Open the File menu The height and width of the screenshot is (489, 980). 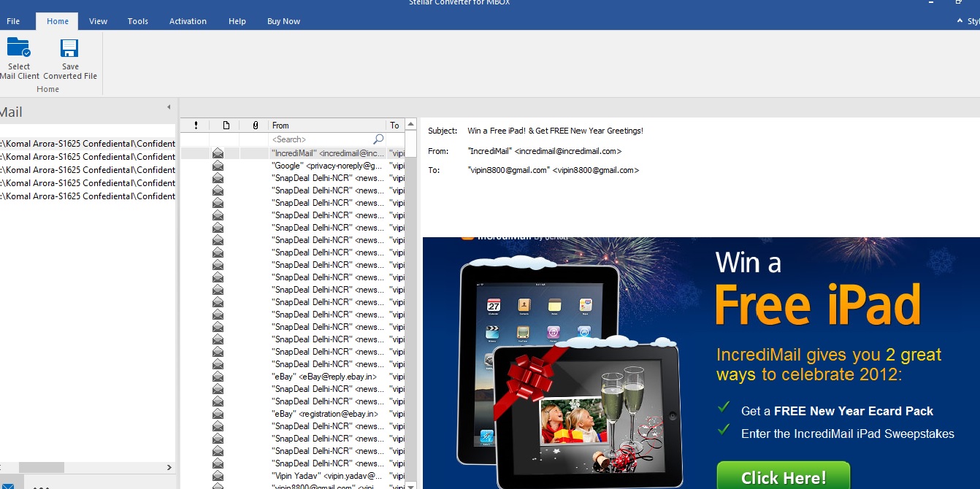[x=13, y=21]
